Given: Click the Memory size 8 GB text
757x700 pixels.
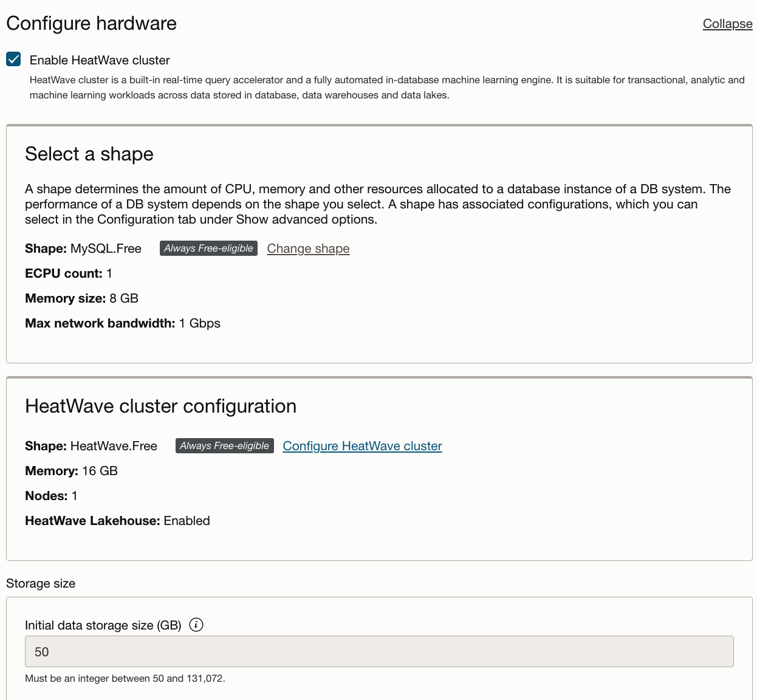Looking at the screenshot, I should coord(124,298).
